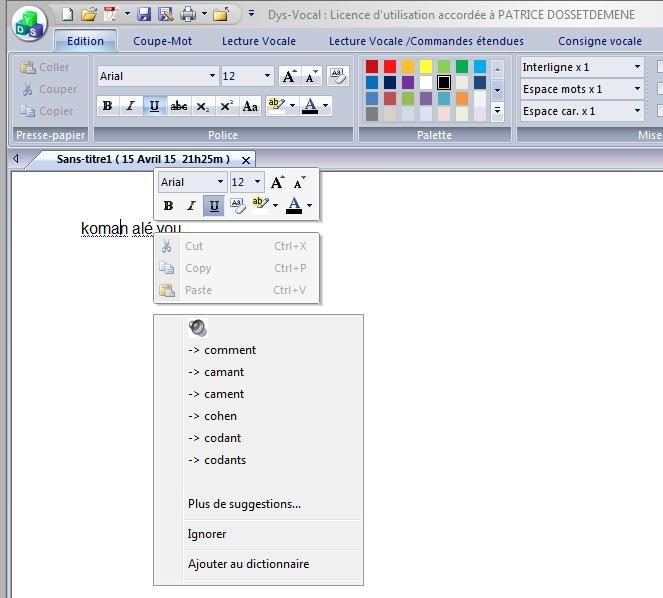Apply bold in the Police ribbon group
This screenshot has height=598, width=663.
(x=107, y=106)
